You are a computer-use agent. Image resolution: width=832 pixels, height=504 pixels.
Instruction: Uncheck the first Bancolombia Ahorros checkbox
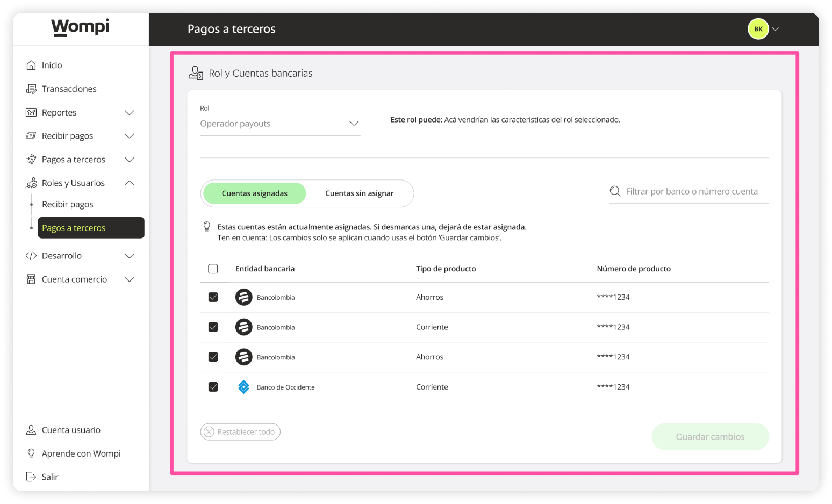click(x=213, y=297)
